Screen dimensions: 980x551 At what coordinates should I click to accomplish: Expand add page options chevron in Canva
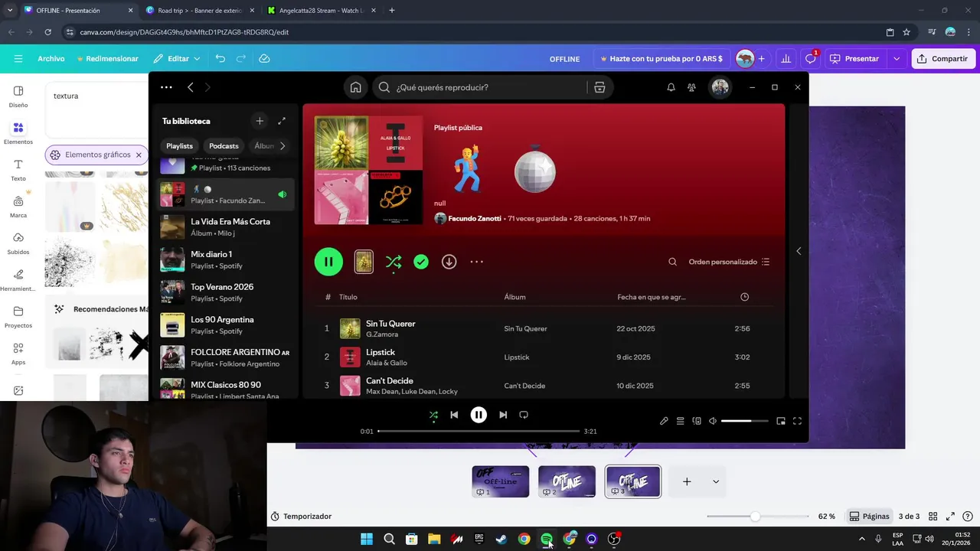pyautogui.click(x=716, y=481)
